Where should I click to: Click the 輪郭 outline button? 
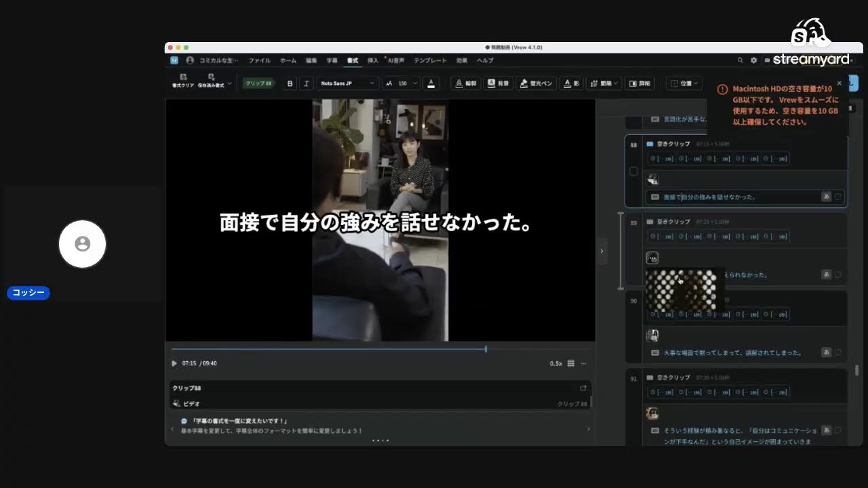pos(466,83)
